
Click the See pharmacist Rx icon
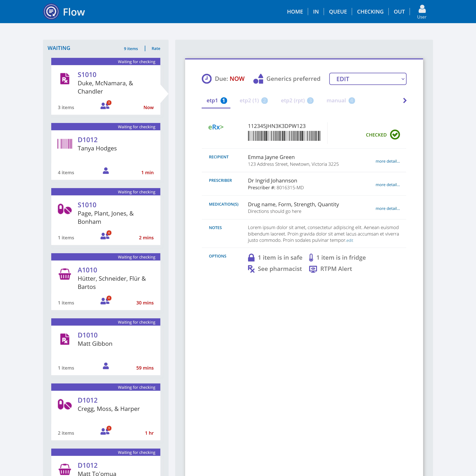point(251,269)
